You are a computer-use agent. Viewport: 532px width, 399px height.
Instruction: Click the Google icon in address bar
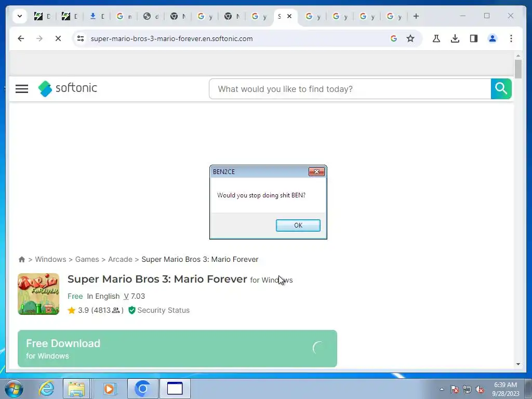(x=394, y=38)
